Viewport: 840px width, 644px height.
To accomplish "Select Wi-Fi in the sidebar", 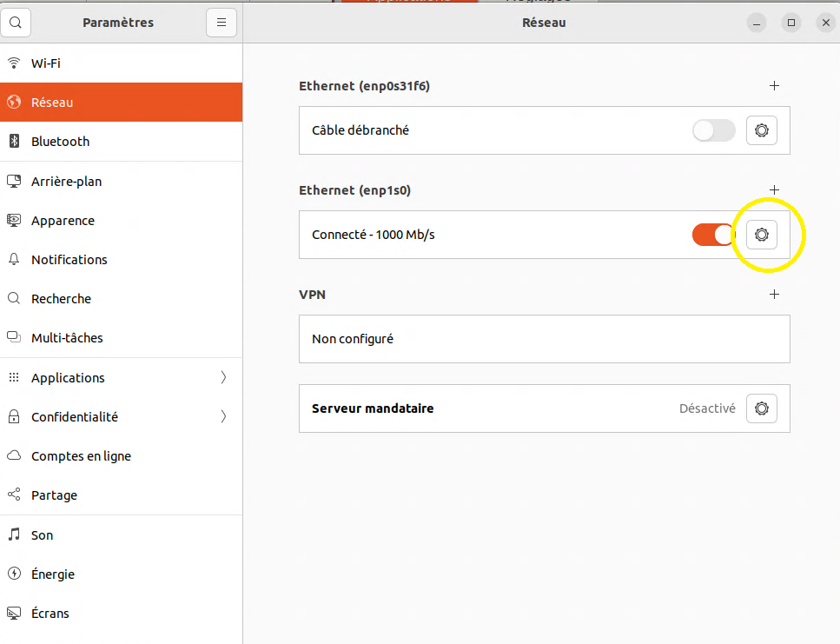I will click(46, 63).
